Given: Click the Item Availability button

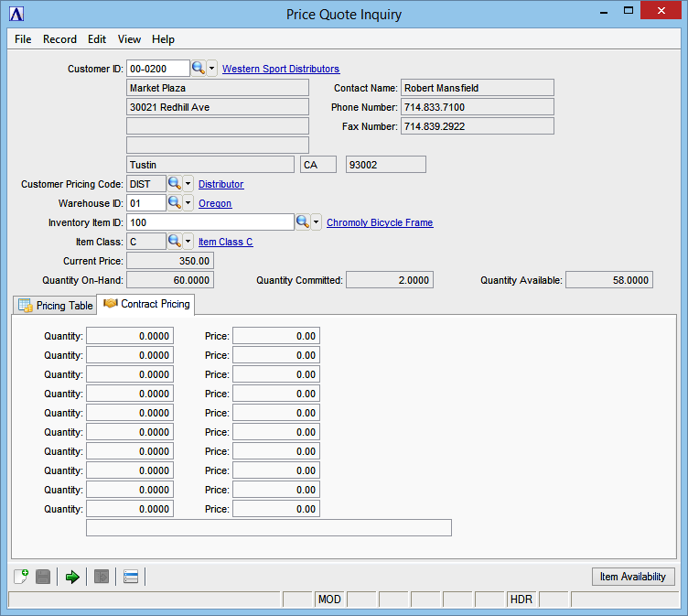Looking at the screenshot, I should [633, 577].
